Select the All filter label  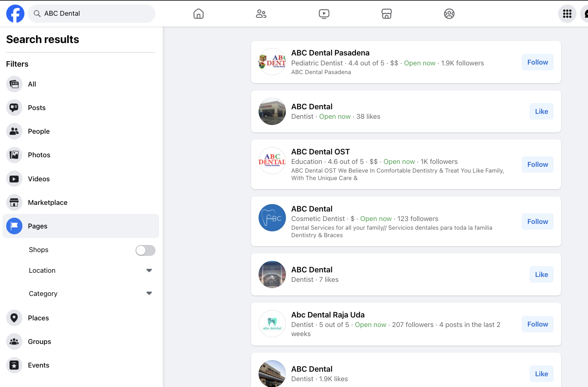tap(32, 84)
